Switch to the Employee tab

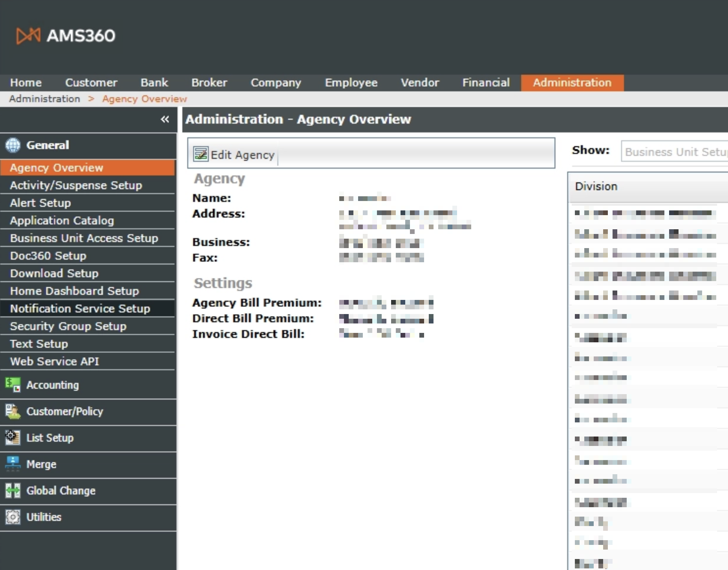[x=351, y=83]
